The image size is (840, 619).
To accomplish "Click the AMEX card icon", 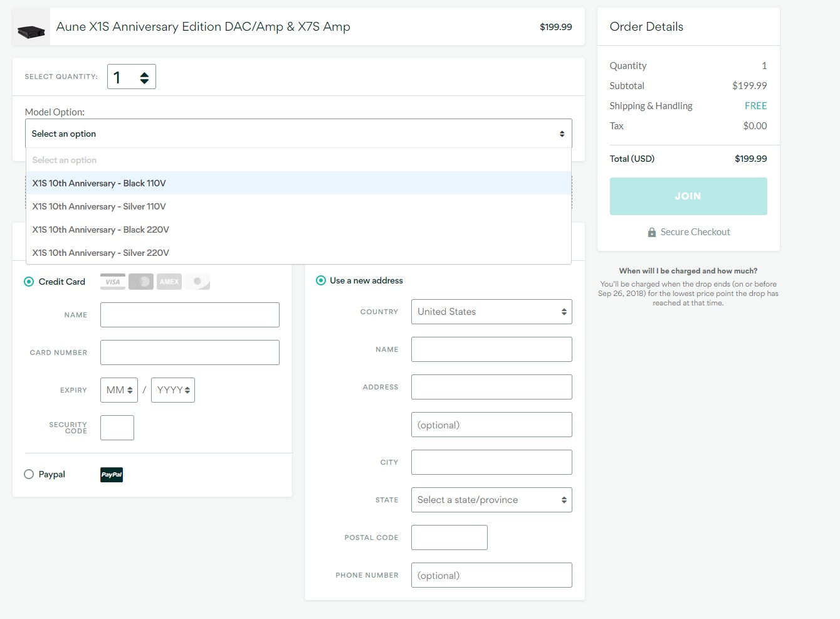I will [169, 282].
